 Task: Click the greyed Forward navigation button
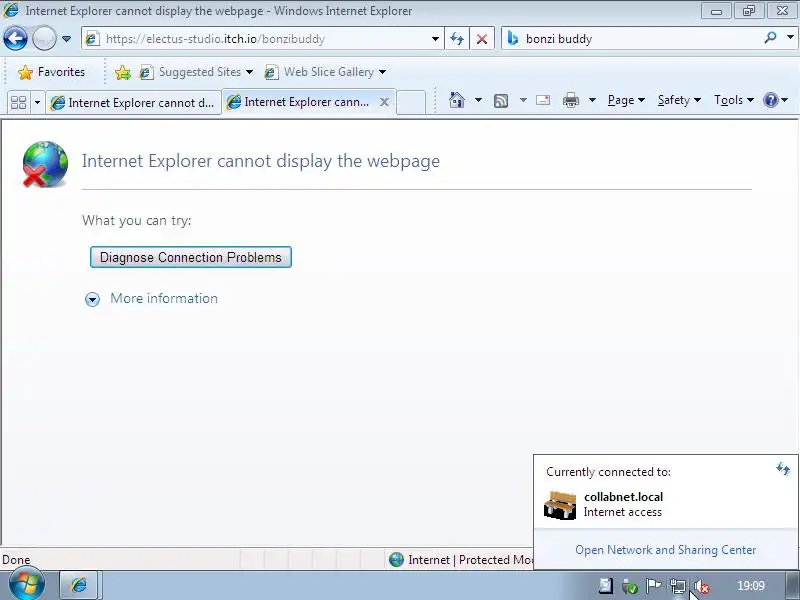click(44, 38)
